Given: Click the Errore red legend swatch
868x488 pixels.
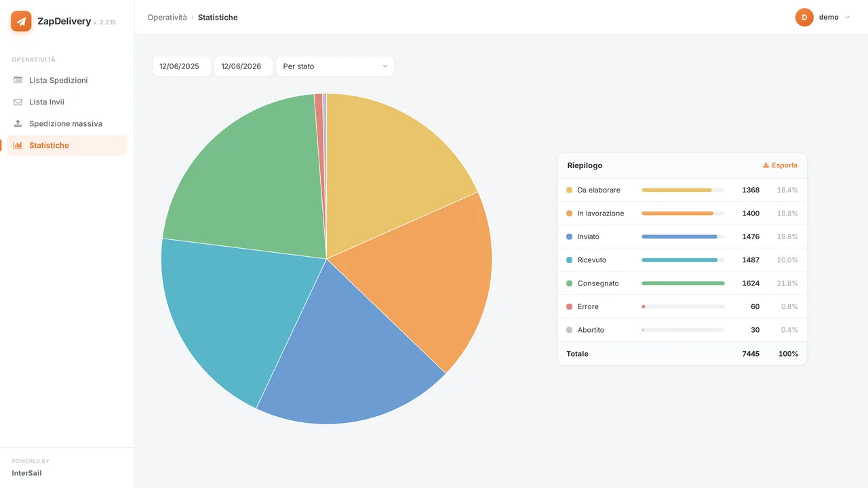Looking at the screenshot, I should [x=570, y=307].
